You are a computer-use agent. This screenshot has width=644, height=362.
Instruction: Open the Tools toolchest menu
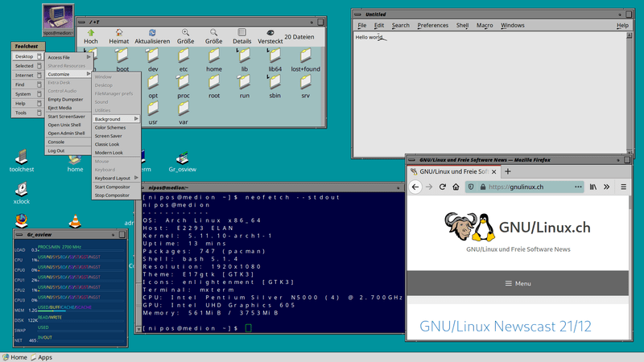point(27,113)
